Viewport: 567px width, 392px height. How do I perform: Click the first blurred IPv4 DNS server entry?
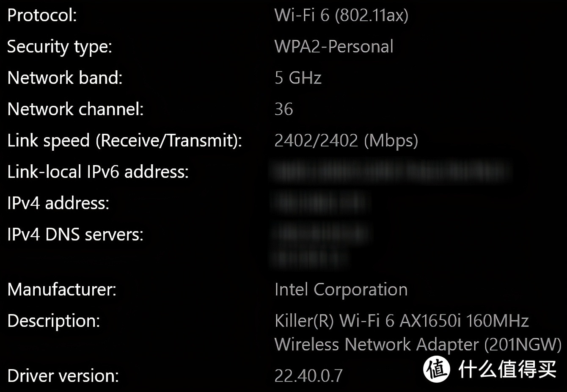(x=320, y=234)
